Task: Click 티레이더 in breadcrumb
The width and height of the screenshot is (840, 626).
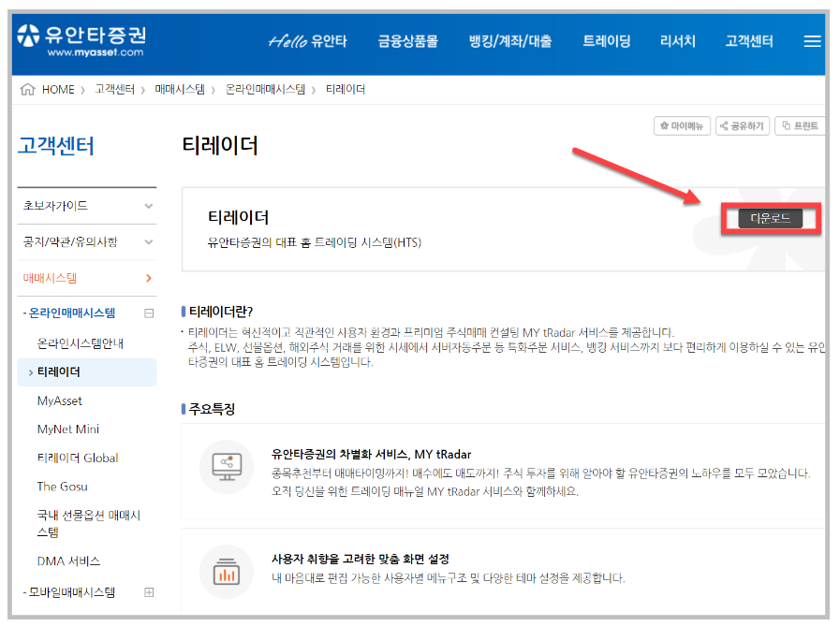Action: click(346, 90)
